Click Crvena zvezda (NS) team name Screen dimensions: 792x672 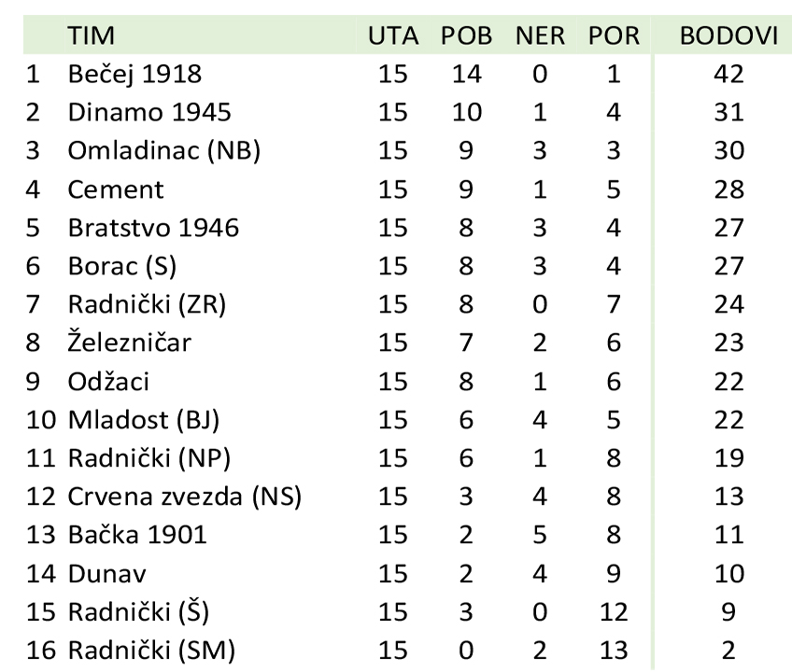(x=184, y=497)
